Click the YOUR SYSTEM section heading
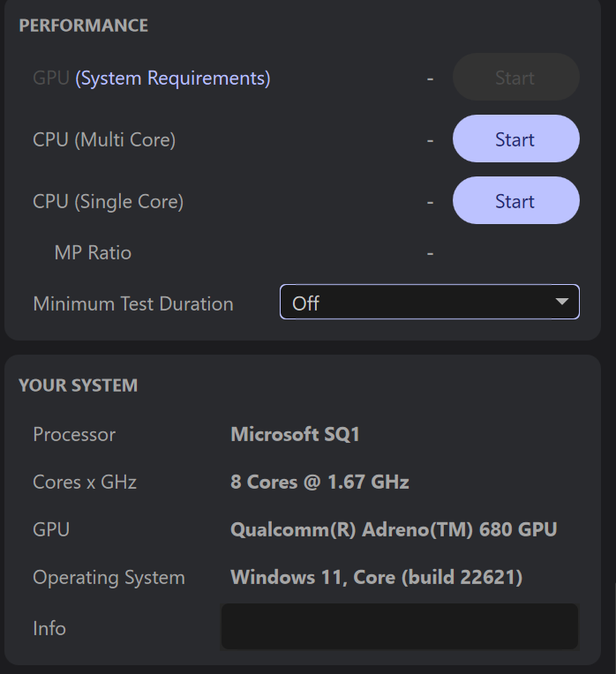616x674 pixels. [79, 386]
